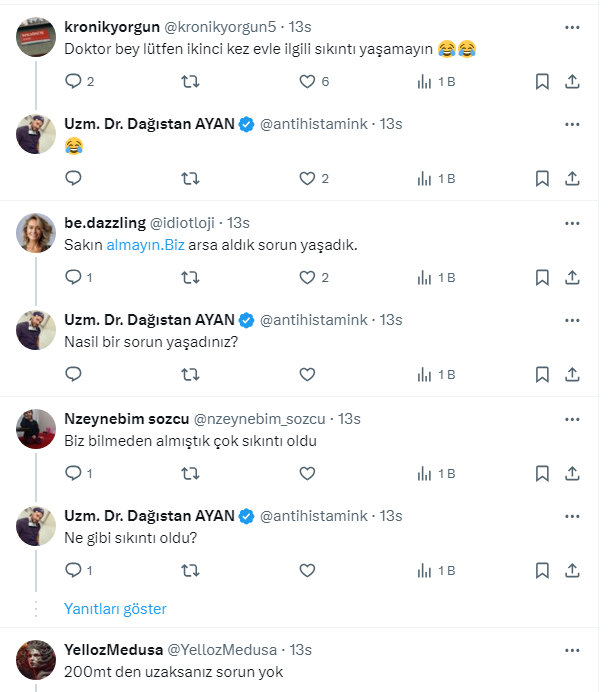Screen dimensions: 614x692
Task: Reply to 'Ne gibi sıkıntı oldu?' tweet
Action: 73,571
